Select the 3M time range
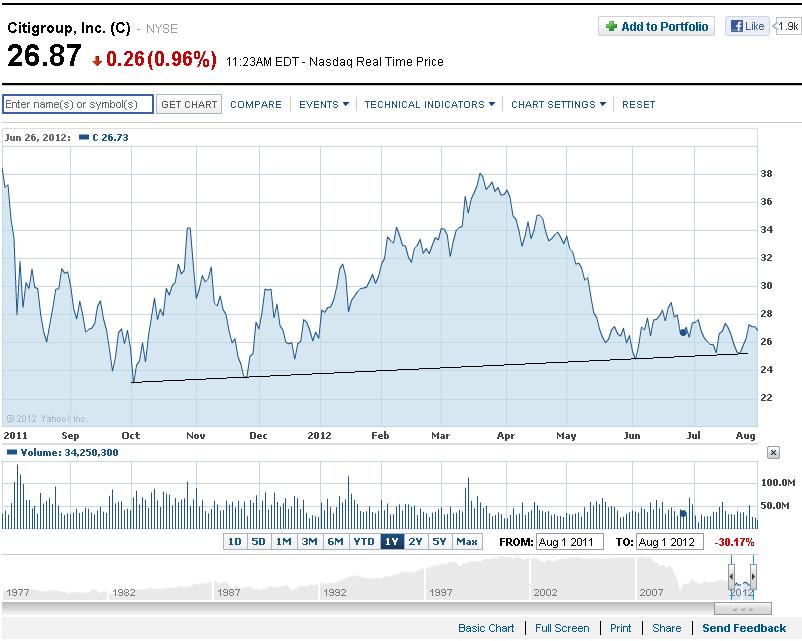 [309, 541]
